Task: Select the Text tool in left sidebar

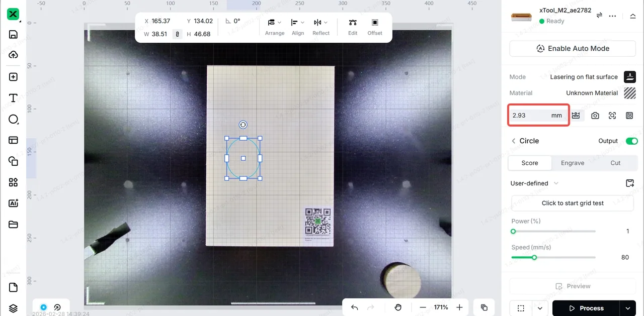Action: [14, 98]
